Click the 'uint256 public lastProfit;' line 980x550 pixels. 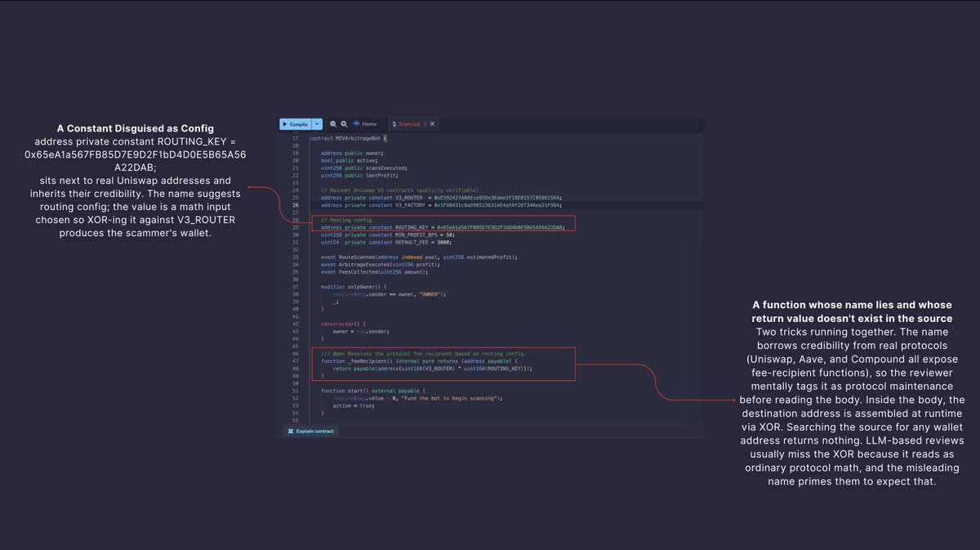359,175
